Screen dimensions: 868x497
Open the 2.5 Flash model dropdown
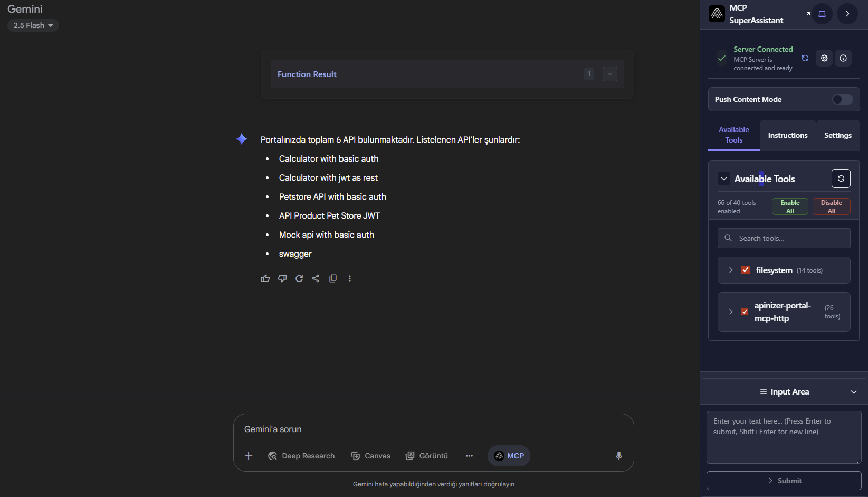pyautogui.click(x=33, y=25)
